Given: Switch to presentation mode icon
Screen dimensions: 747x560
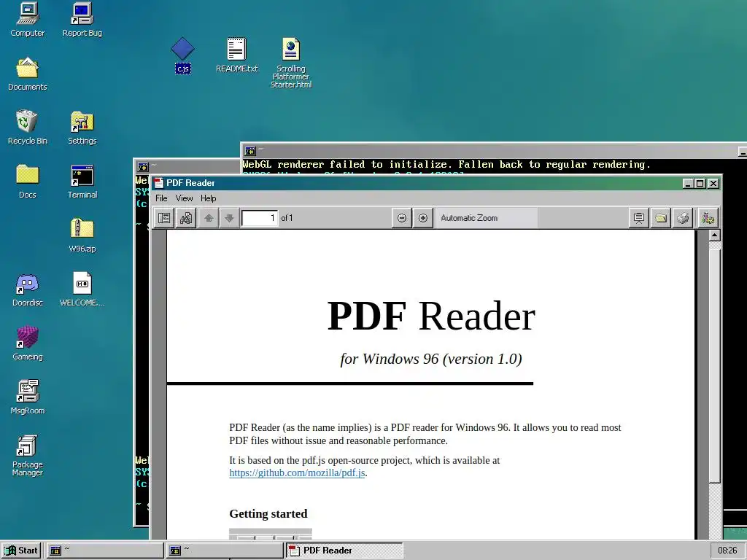Looking at the screenshot, I should 639,218.
